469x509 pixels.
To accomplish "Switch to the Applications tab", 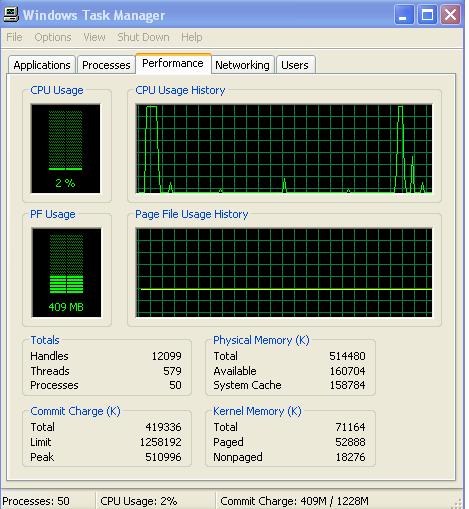I will 42,65.
